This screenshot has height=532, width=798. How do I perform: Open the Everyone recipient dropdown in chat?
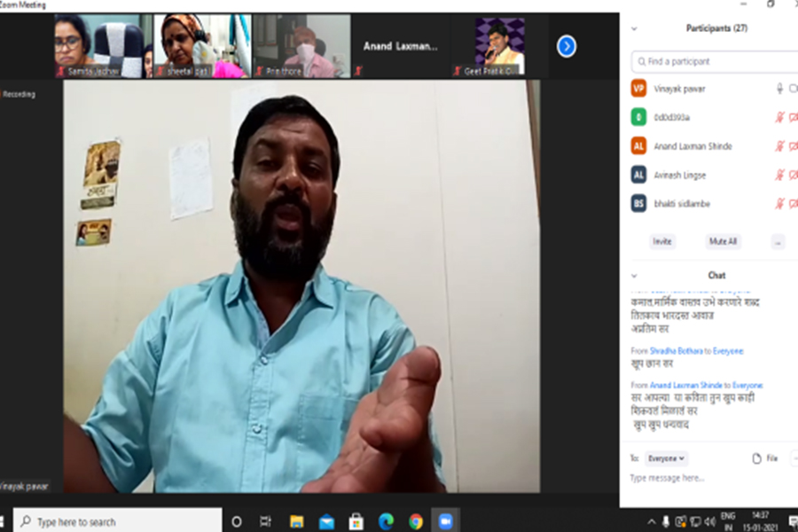coord(667,458)
